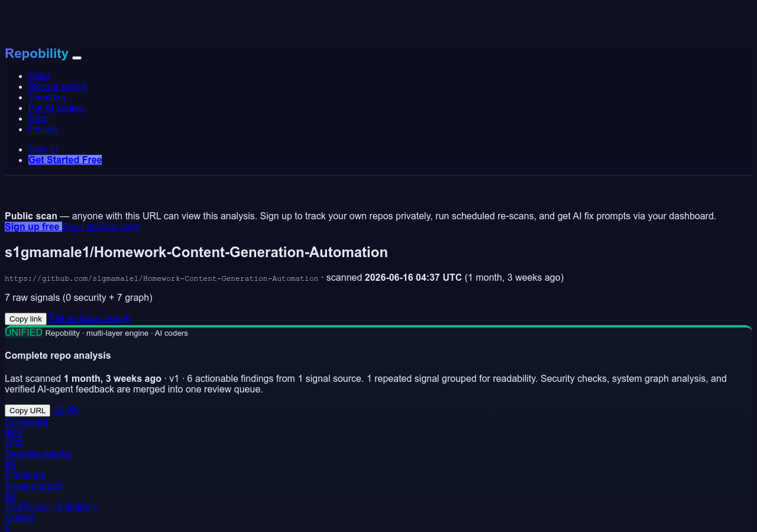Click the 0 findings link
This screenshot has width=757, height=532.
click(x=25, y=475)
